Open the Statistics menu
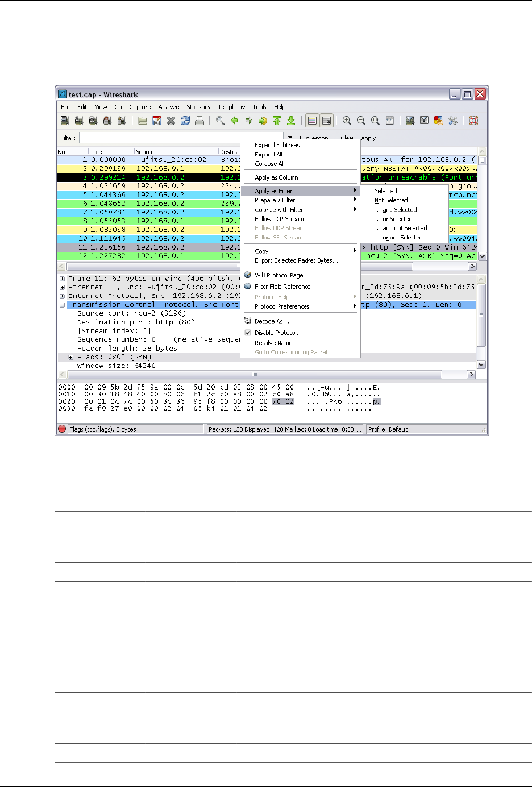 [x=198, y=107]
